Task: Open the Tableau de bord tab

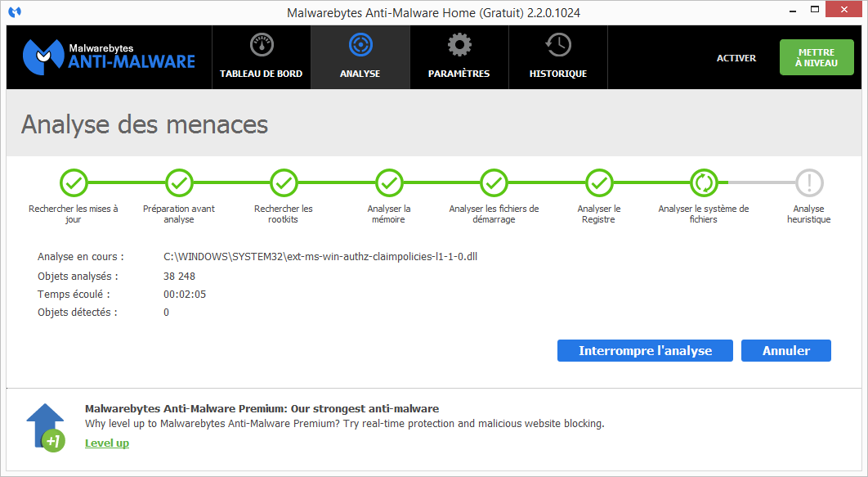Action: pyautogui.click(x=261, y=56)
